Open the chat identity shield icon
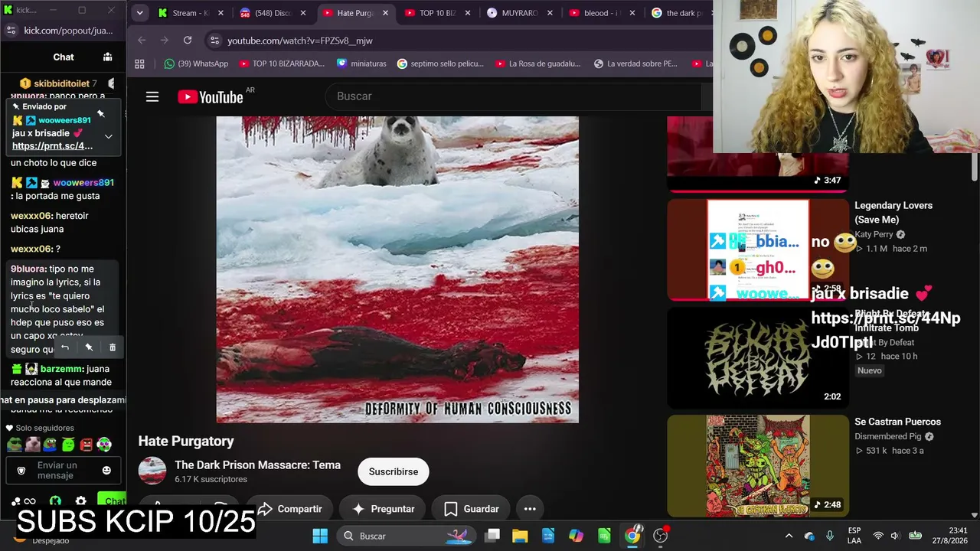Screen dimensions: 980x551 (21, 470)
